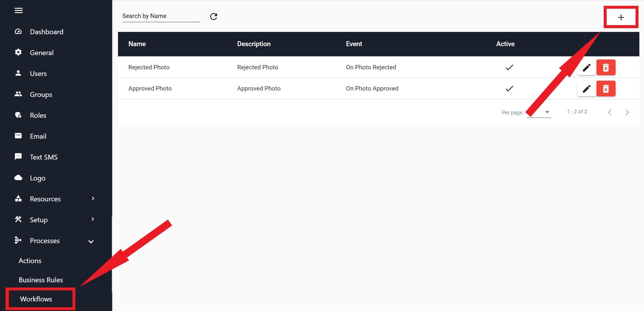Click the Email envelope icon
The image size is (644, 311).
point(18,136)
